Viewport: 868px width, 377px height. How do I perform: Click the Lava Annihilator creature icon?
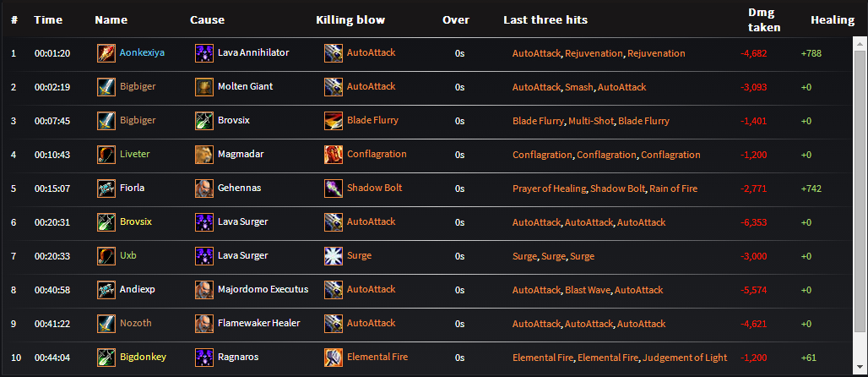point(203,53)
